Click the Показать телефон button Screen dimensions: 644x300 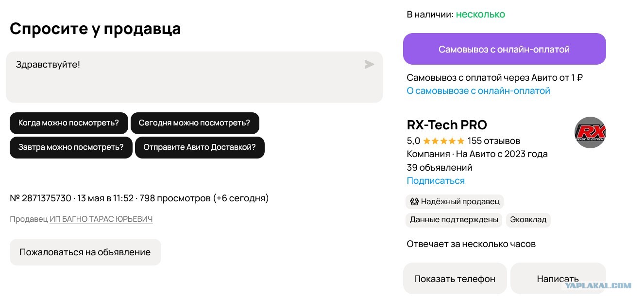455,279
